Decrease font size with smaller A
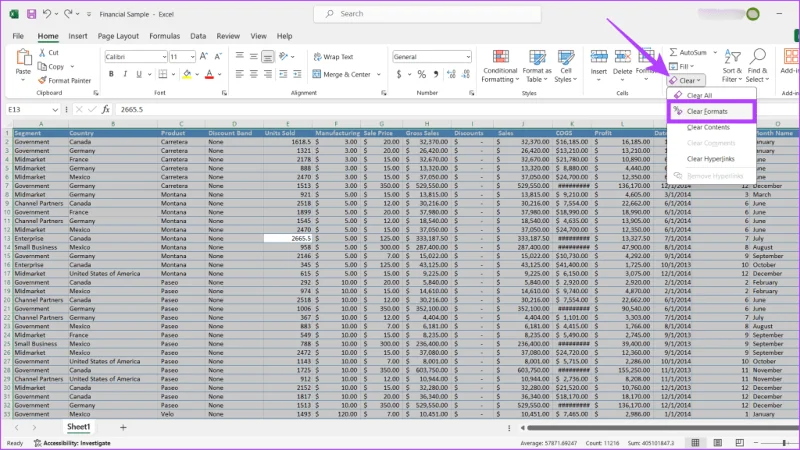The height and width of the screenshot is (450, 800). coord(218,56)
